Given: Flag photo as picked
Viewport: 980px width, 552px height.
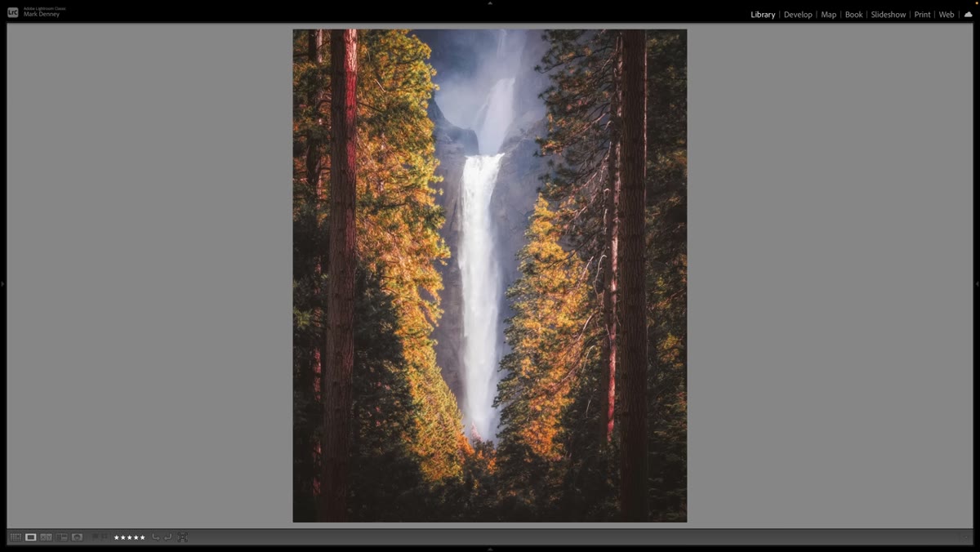Looking at the screenshot, I should click(x=95, y=536).
